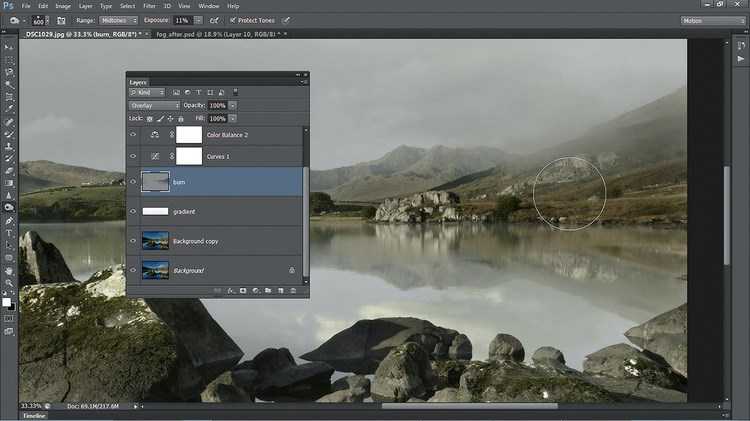Viewport: 750px width, 421px height.
Task: Open the Range Midtones dropdown
Action: (118, 20)
